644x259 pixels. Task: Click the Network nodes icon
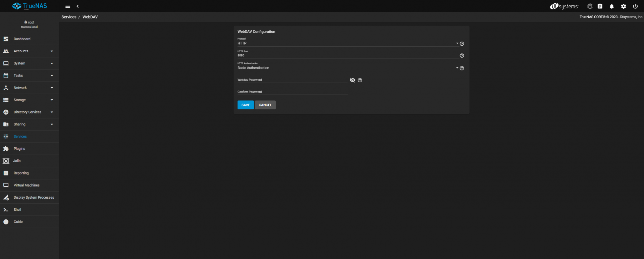pyautogui.click(x=6, y=88)
